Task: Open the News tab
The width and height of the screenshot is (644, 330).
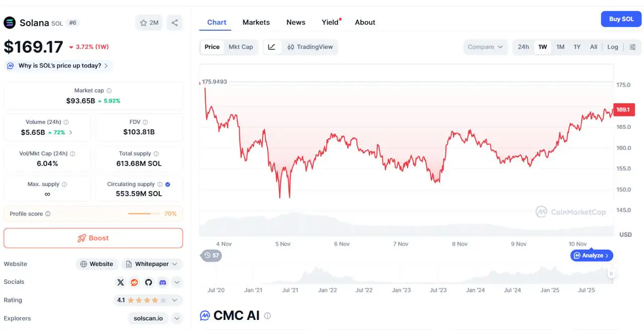Action: [296, 22]
